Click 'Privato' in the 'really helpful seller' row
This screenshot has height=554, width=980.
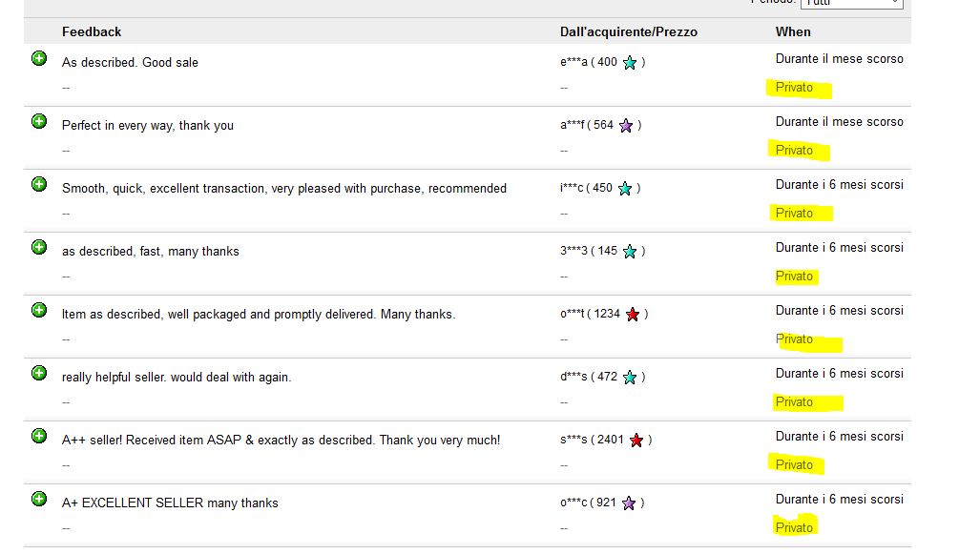[794, 402]
